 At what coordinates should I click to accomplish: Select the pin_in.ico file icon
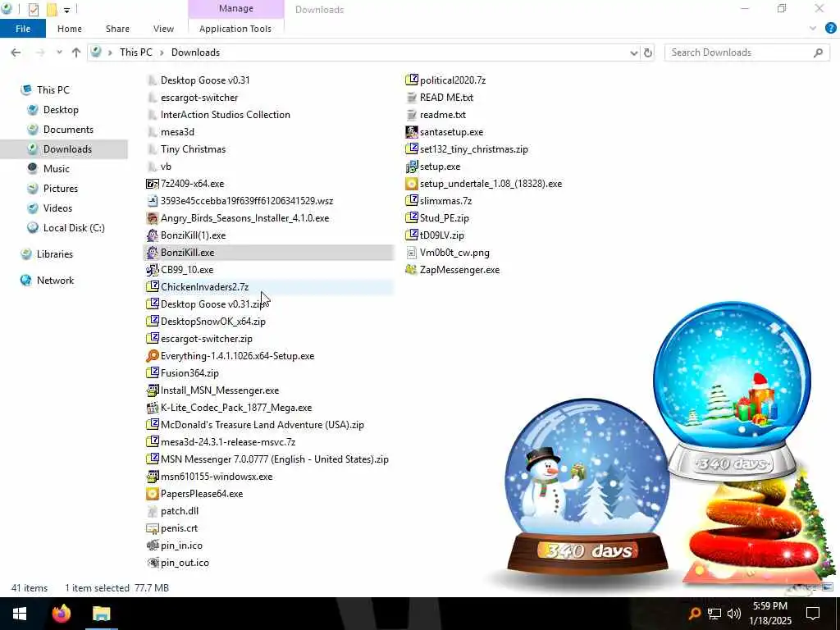click(152, 546)
